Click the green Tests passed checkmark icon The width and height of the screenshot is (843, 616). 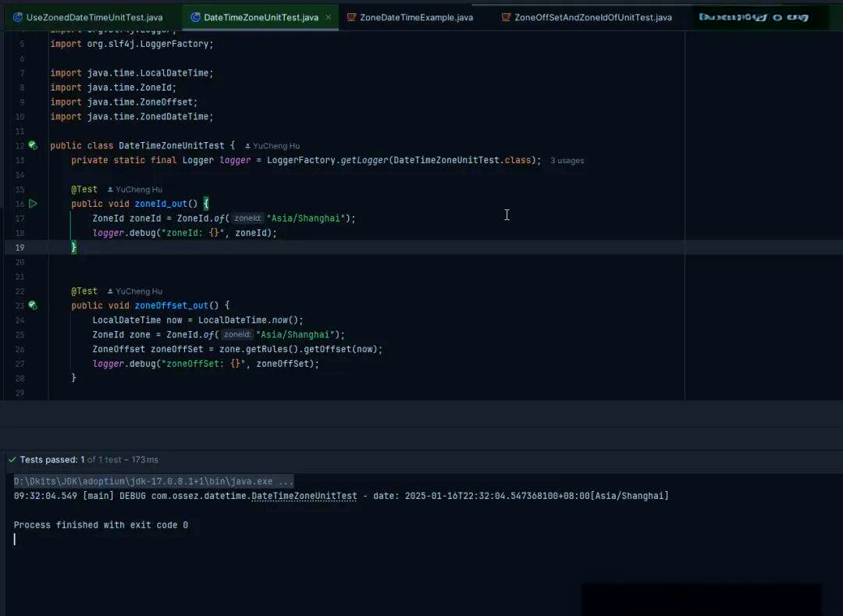pyautogui.click(x=12, y=460)
